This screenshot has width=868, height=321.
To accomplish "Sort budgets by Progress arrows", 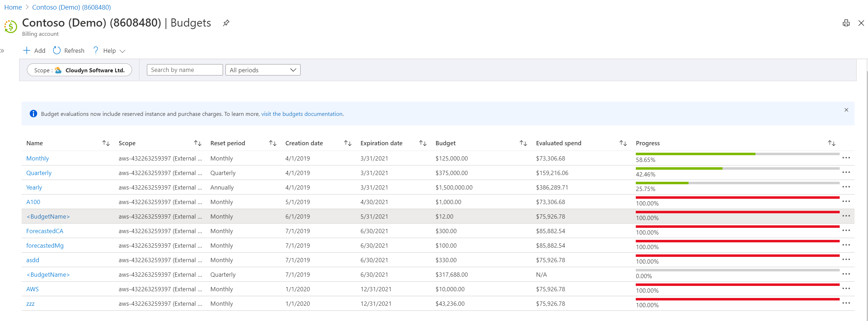I will pyautogui.click(x=832, y=143).
